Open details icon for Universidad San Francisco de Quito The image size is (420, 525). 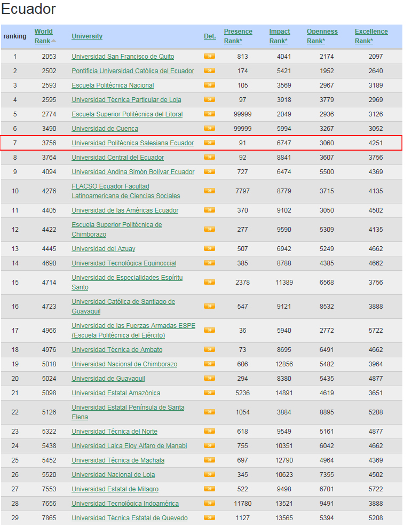210,56
